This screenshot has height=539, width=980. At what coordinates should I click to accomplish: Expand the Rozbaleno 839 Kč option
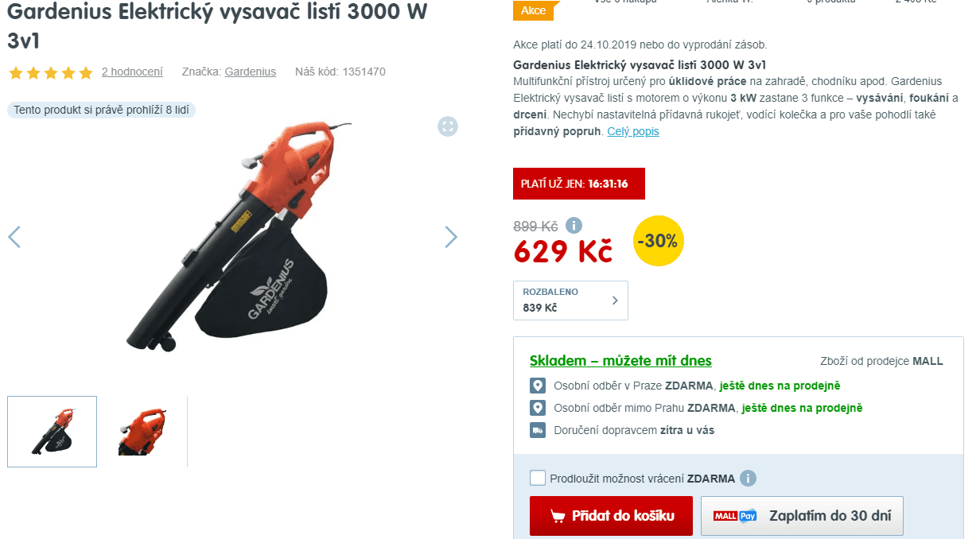570,301
